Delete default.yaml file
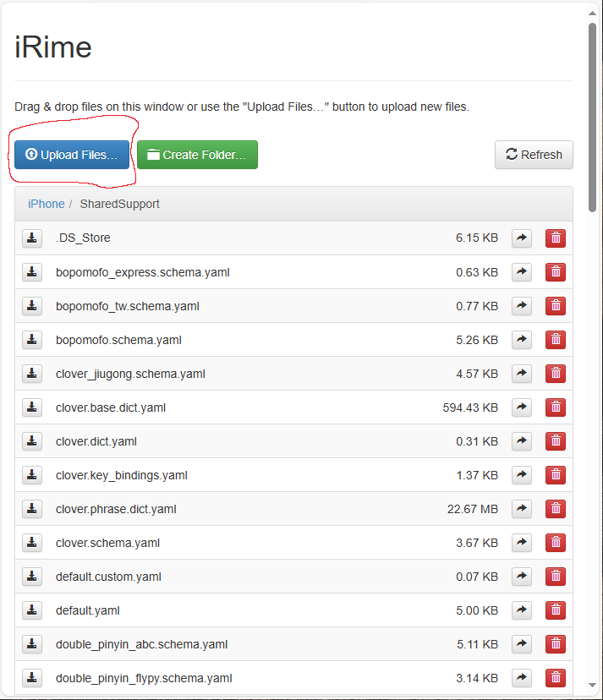603x700 pixels. point(556,610)
